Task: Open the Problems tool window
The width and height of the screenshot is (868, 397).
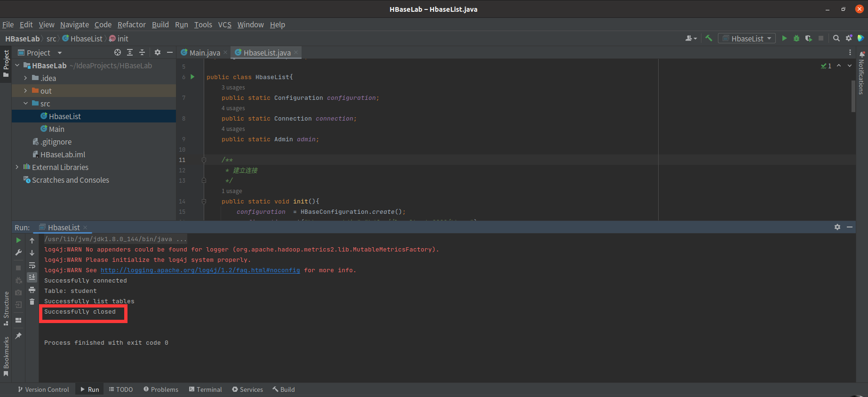Action: [161, 389]
